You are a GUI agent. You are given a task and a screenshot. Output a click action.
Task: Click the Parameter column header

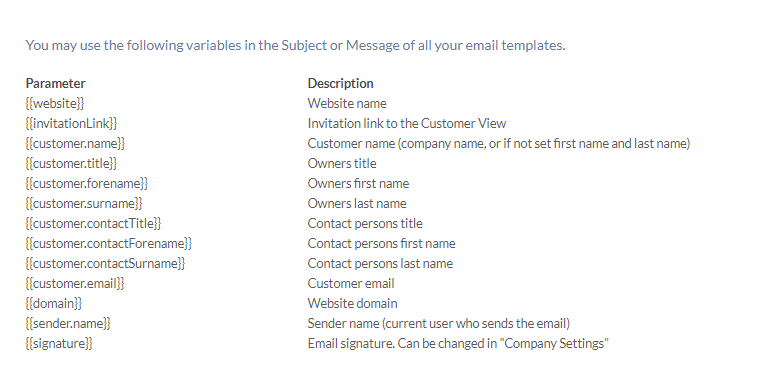56,83
